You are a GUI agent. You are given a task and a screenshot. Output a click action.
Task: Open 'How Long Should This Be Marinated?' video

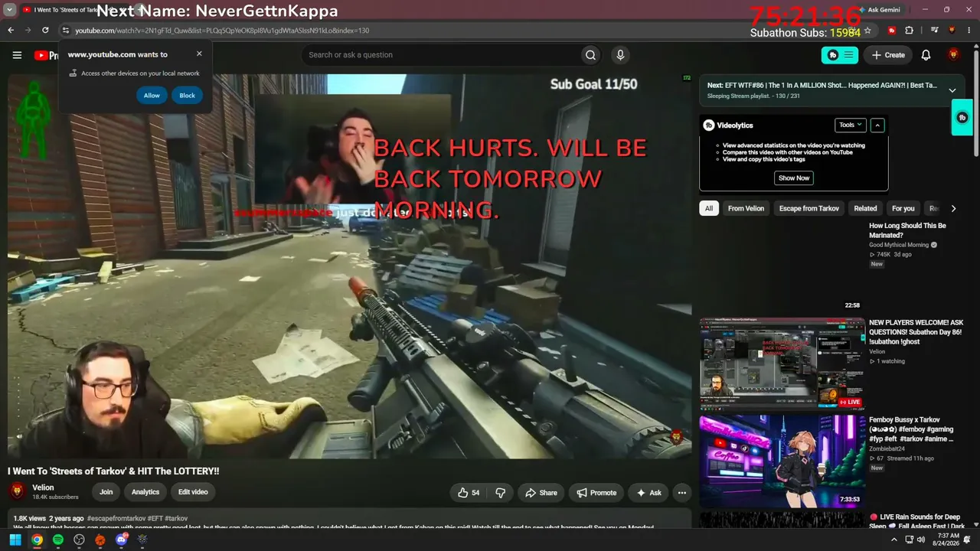pyautogui.click(x=907, y=230)
